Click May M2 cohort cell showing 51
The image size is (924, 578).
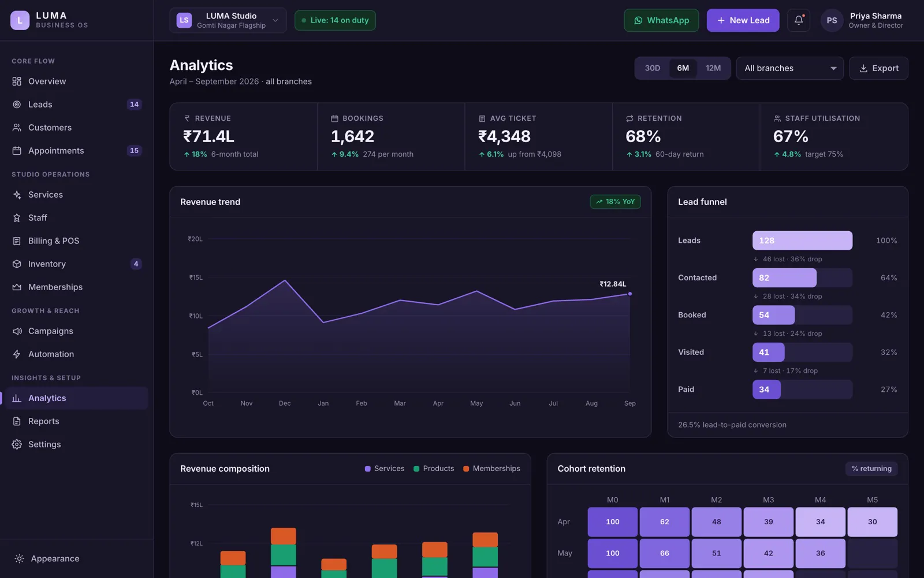point(717,553)
